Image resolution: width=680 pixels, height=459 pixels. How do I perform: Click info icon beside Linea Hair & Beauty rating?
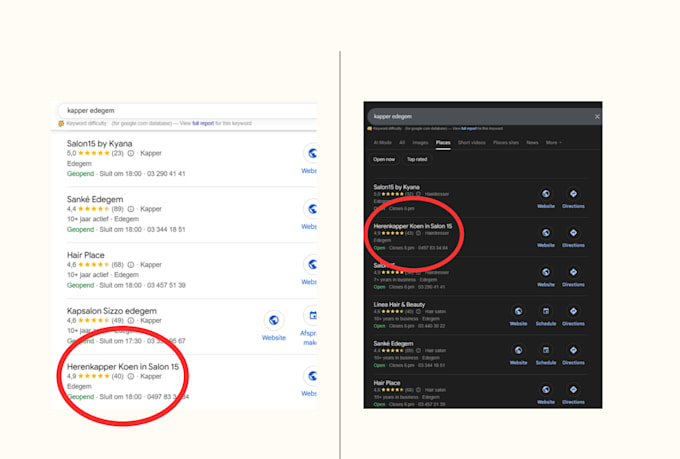(x=418, y=311)
